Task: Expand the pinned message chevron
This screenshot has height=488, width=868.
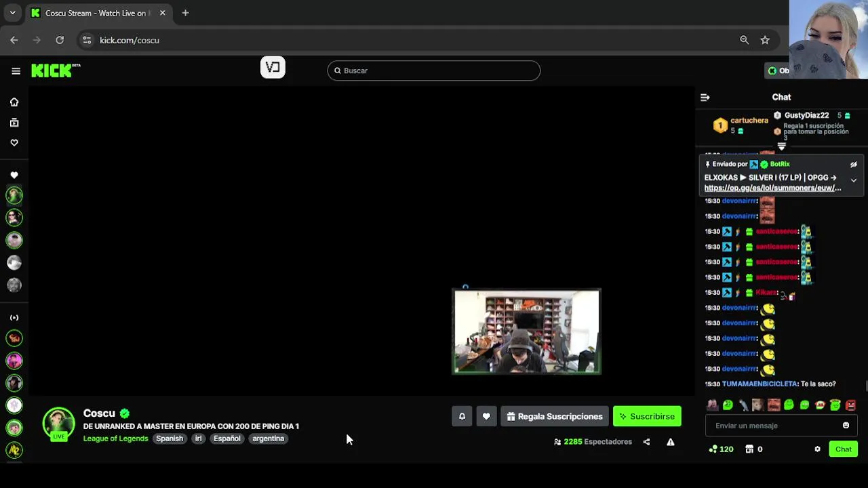Action: pyautogui.click(x=854, y=180)
